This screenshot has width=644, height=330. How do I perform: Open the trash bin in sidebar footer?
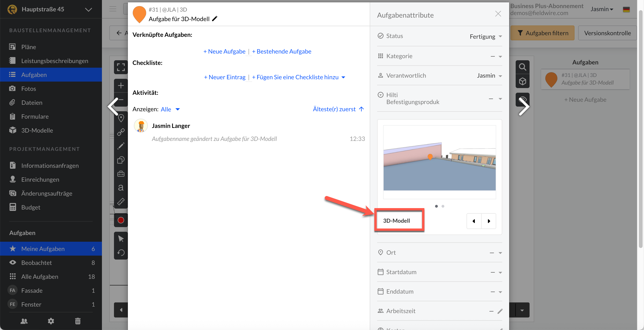[x=78, y=321]
